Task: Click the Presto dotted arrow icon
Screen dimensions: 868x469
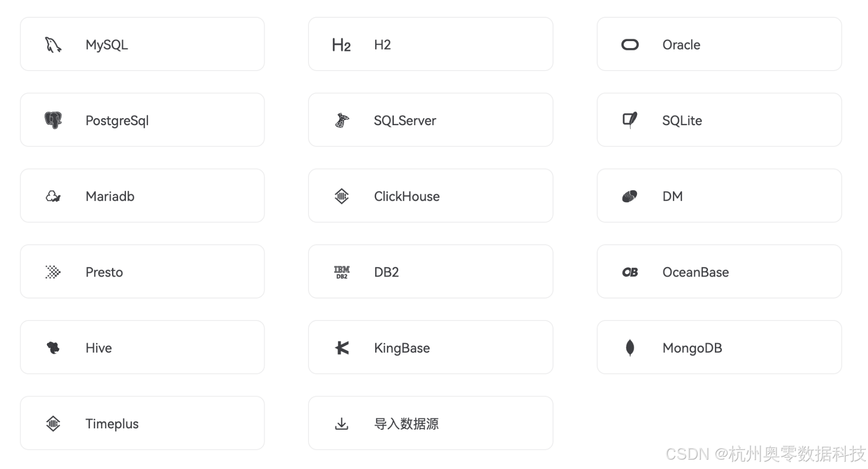Action: click(53, 272)
